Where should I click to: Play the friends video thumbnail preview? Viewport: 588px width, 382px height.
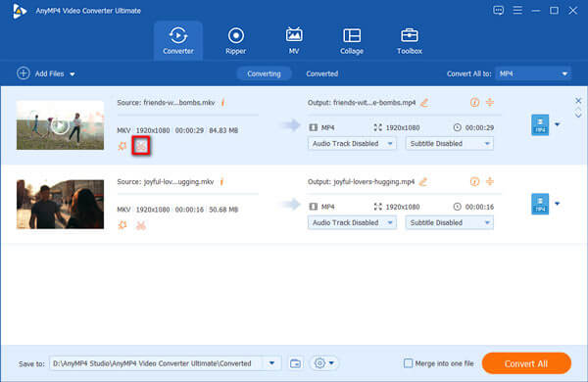60,125
